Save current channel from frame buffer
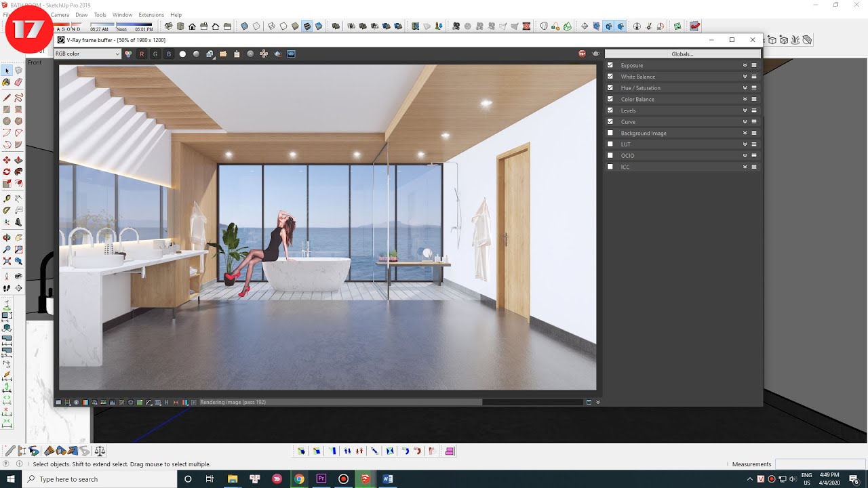The height and width of the screenshot is (488, 868). click(210, 54)
